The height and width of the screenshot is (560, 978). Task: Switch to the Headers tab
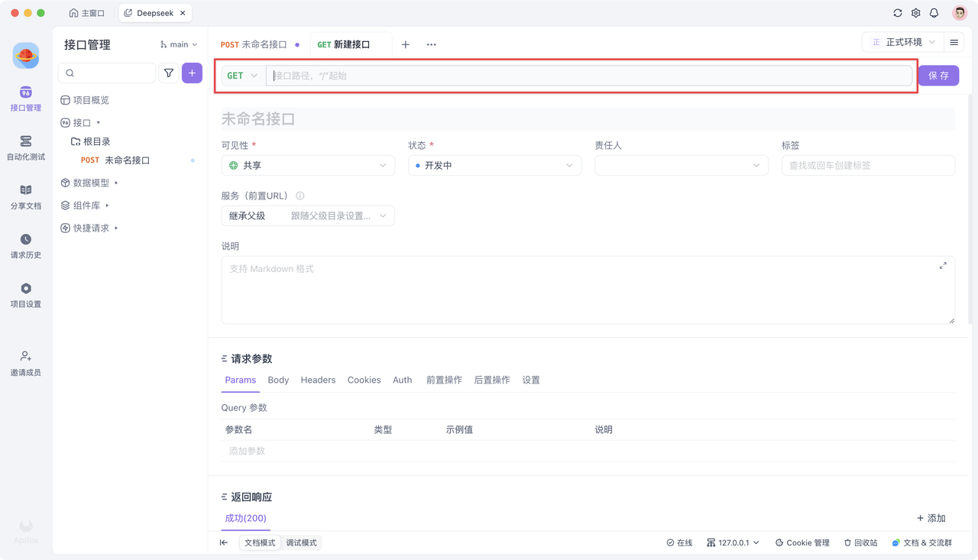[x=318, y=380]
